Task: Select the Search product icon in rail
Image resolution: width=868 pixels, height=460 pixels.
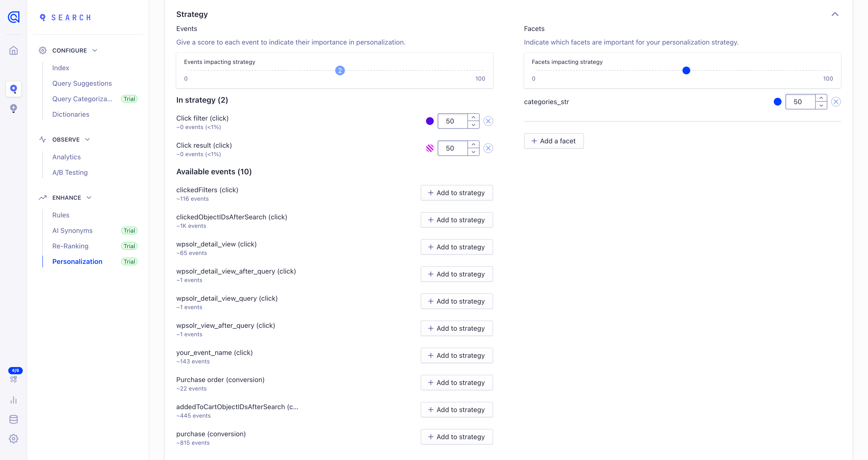Action: pos(14,89)
